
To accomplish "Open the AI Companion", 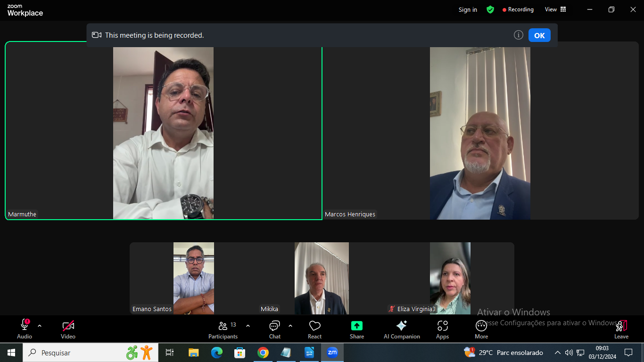I will click(x=402, y=329).
